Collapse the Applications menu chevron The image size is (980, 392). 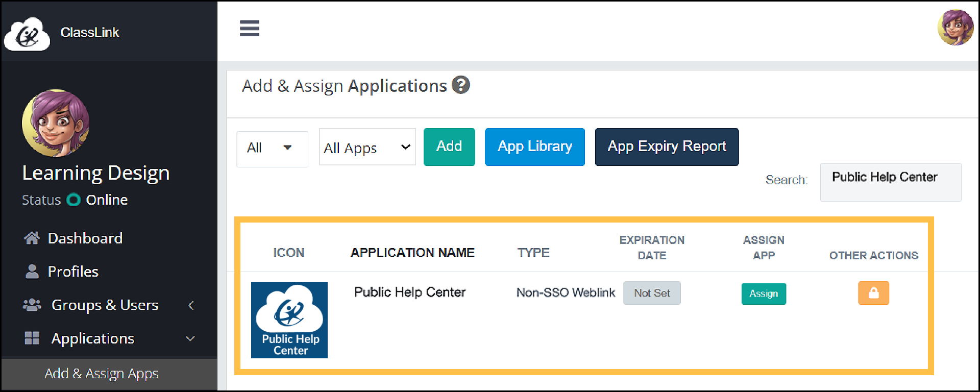click(190, 338)
